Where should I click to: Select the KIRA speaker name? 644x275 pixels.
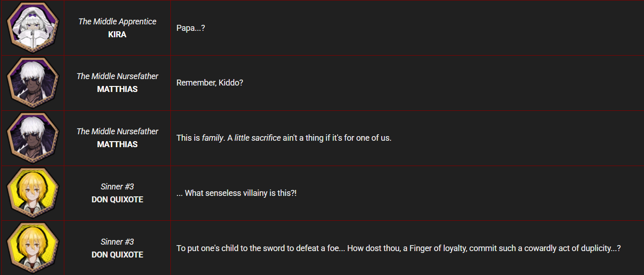(117, 34)
